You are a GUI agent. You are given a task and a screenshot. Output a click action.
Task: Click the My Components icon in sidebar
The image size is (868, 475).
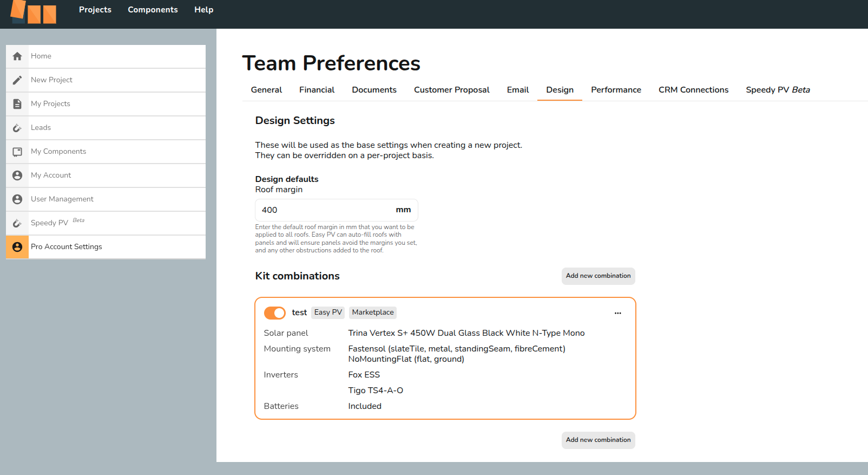[17, 152]
